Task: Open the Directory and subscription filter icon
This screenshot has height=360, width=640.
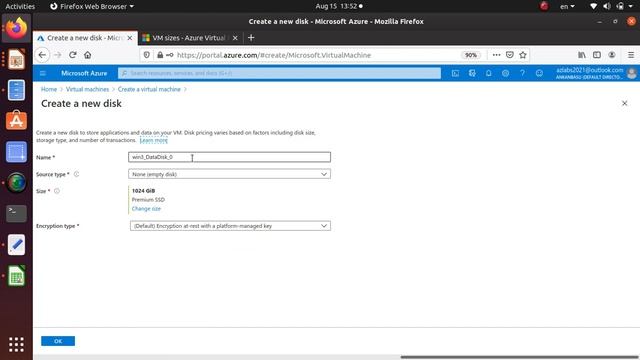Action: pos(472,73)
